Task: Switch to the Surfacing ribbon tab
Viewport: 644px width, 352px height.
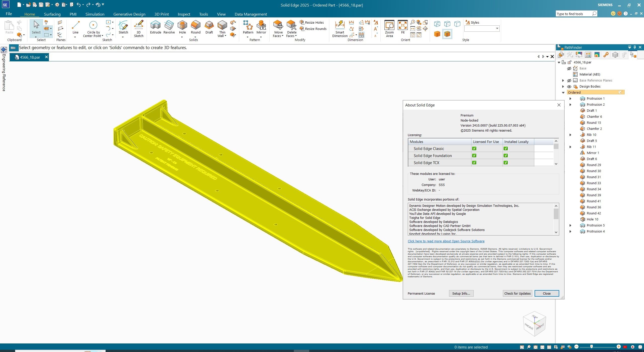Action: 52,14
